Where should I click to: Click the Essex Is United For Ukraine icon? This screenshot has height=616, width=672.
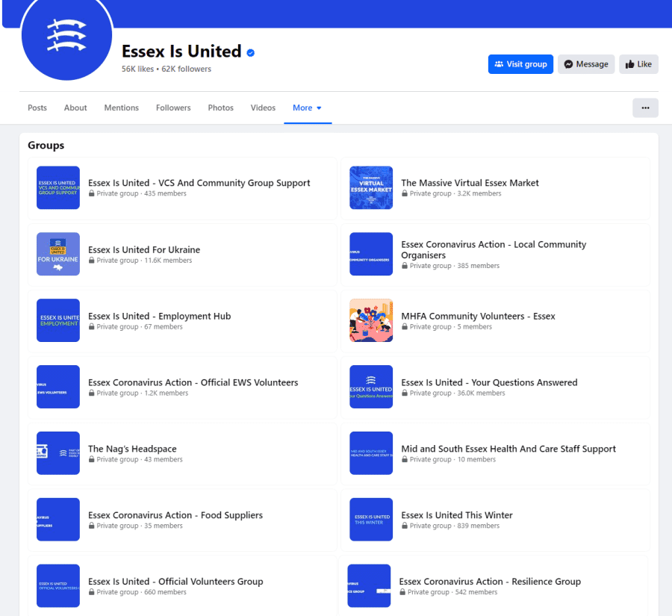58,254
